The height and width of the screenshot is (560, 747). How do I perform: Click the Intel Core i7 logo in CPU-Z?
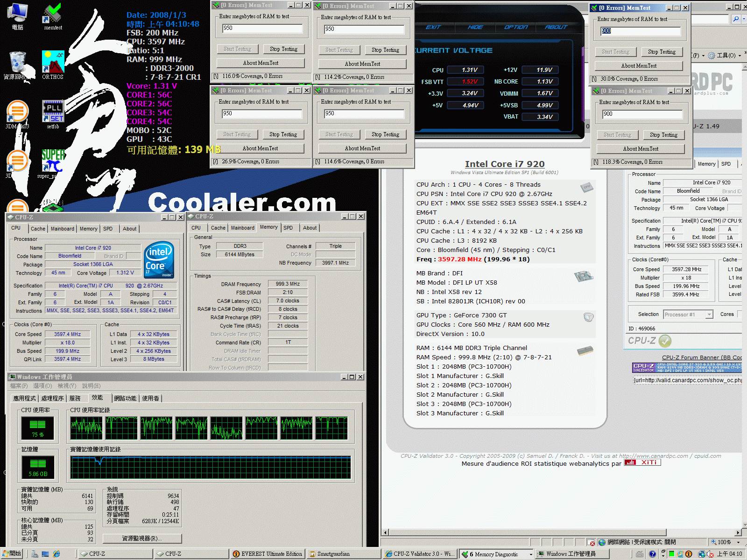[159, 260]
